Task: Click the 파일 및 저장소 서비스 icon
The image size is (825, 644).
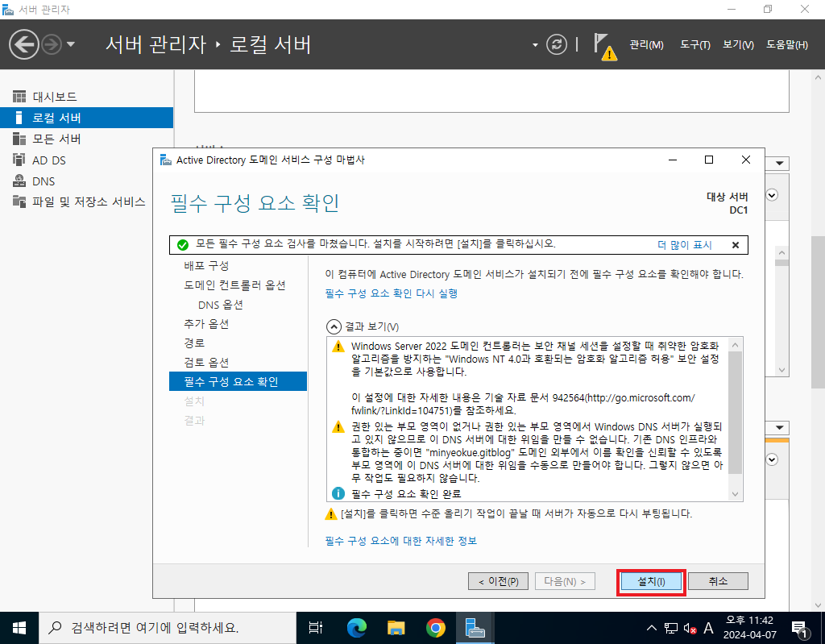Action: coord(19,202)
